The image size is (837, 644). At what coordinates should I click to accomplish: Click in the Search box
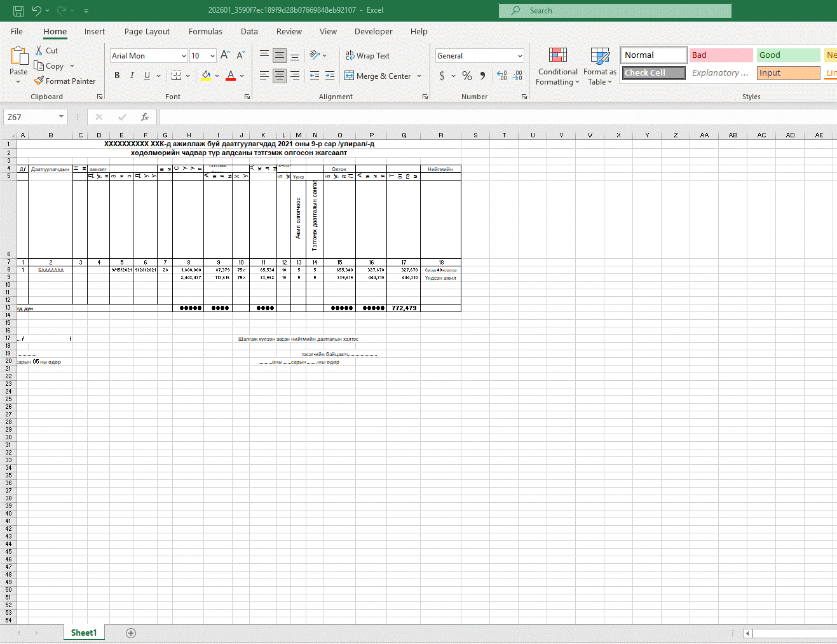(615, 11)
